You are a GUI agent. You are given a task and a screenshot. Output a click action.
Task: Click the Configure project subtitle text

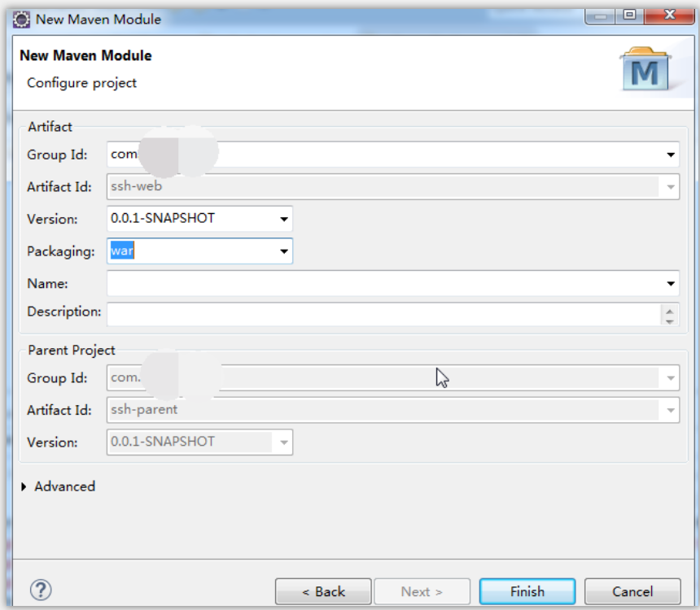point(81,83)
